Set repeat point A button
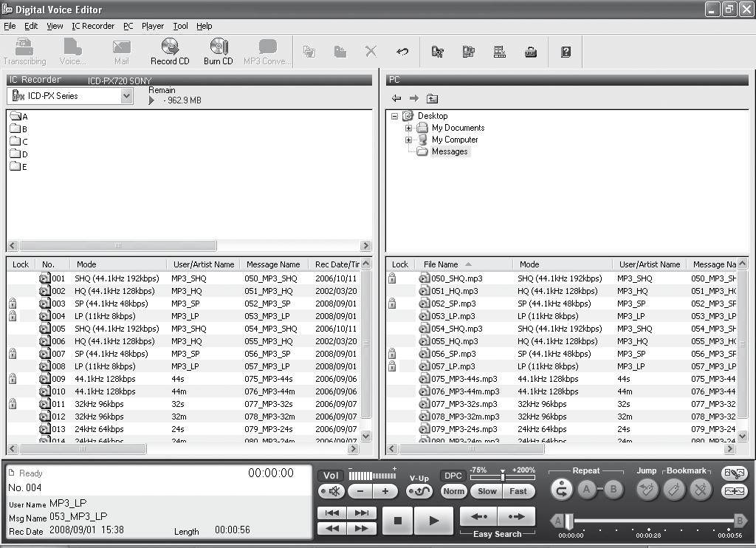This screenshot has height=548, width=756. pos(587,490)
